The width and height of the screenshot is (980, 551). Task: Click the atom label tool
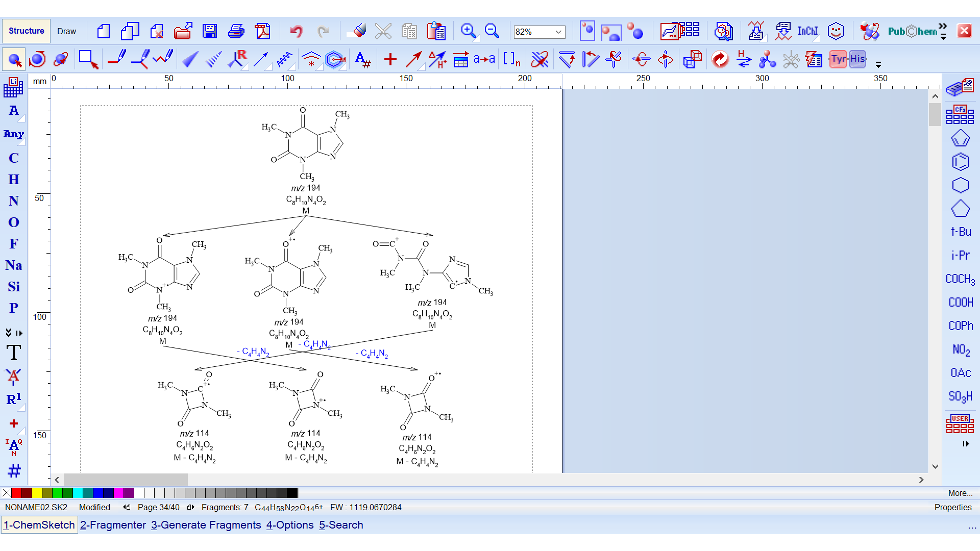[361, 60]
